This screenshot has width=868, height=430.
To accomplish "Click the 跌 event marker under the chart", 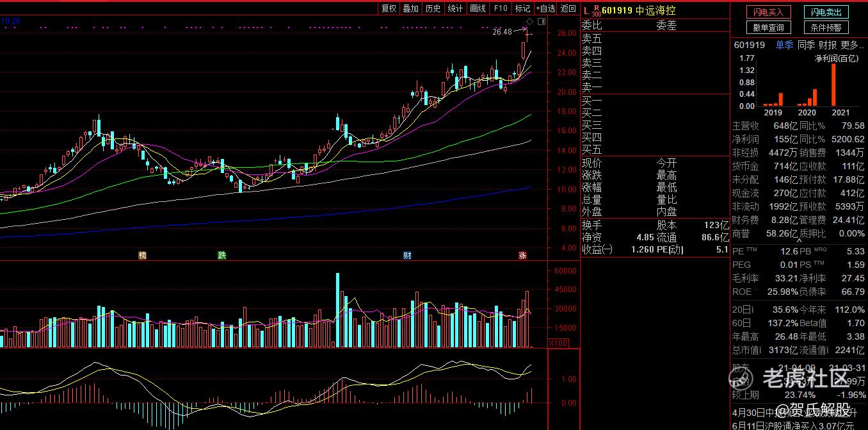I will [x=221, y=256].
